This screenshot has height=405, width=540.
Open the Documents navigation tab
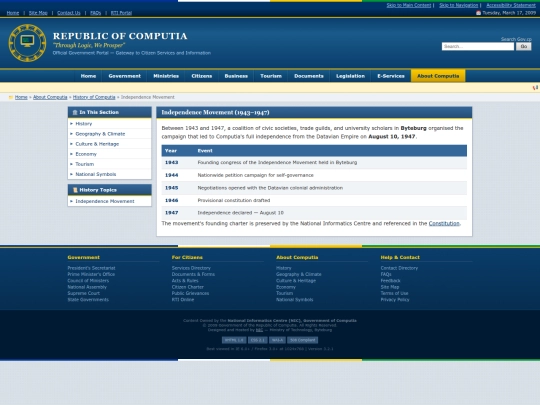(309, 76)
